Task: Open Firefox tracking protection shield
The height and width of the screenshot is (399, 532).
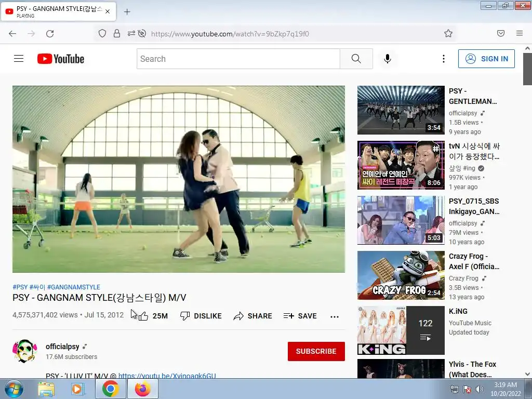Action: pyautogui.click(x=102, y=34)
